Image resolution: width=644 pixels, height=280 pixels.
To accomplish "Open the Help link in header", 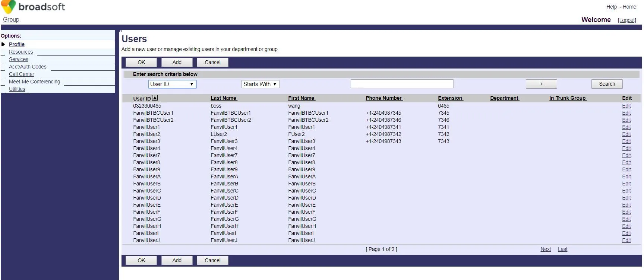I will (611, 7).
